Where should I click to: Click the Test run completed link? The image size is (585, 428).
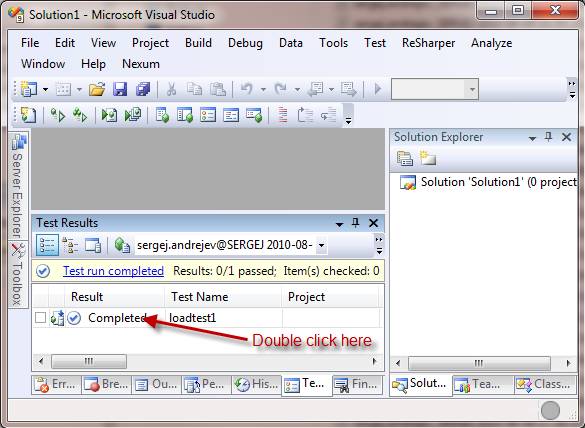click(x=113, y=271)
